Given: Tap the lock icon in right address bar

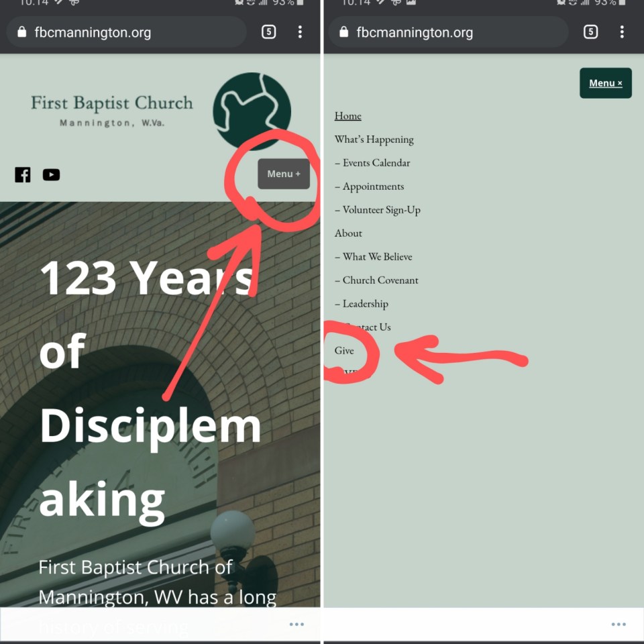Looking at the screenshot, I should coord(343,32).
